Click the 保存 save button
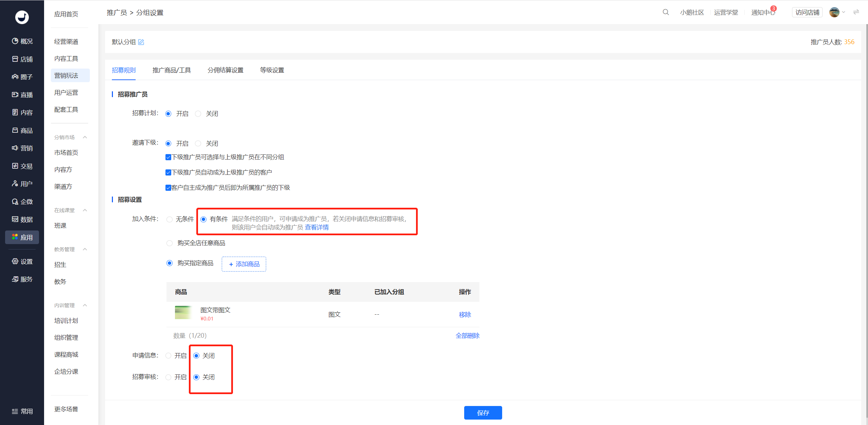 click(483, 413)
